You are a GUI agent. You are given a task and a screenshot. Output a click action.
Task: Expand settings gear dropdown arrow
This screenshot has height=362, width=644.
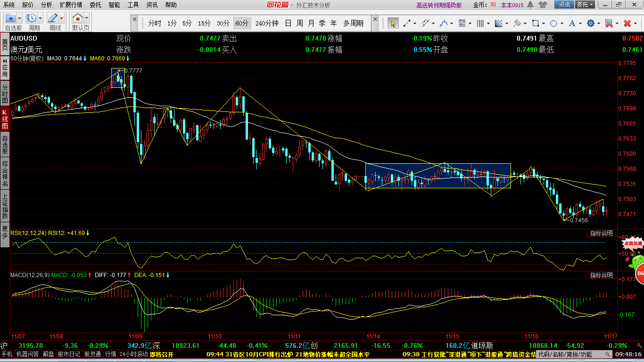[x=599, y=23]
